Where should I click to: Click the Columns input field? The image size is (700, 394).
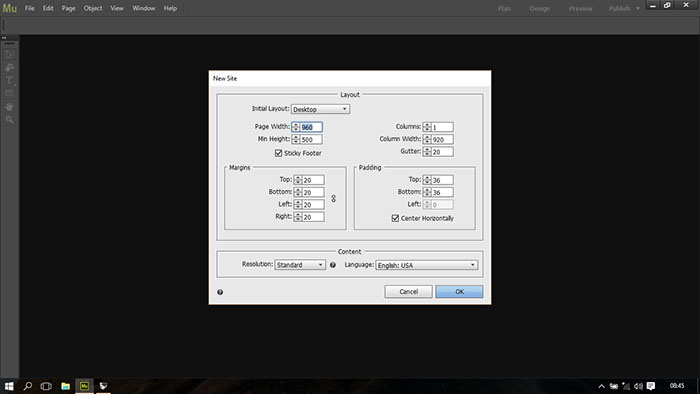tap(442, 127)
